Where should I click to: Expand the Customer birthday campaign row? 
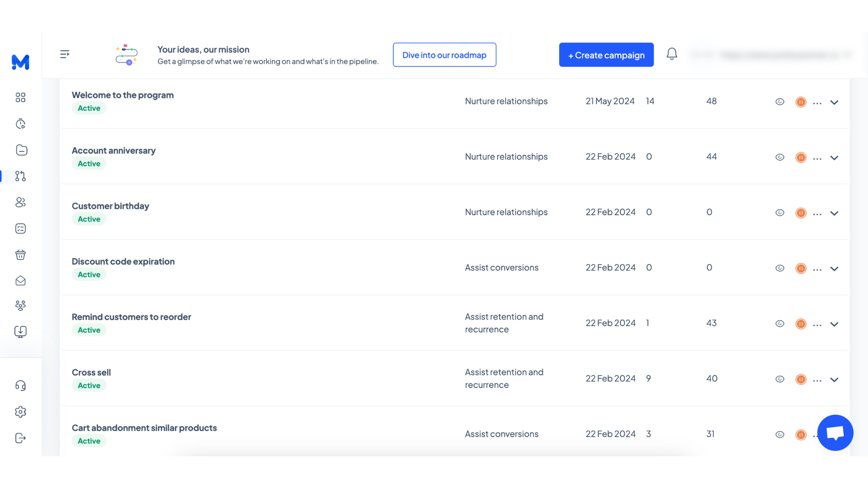834,213
